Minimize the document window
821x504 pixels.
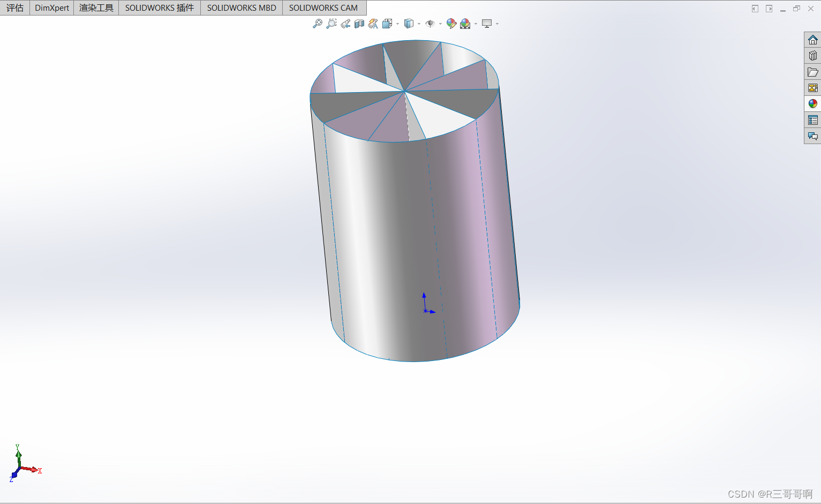tap(783, 10)
